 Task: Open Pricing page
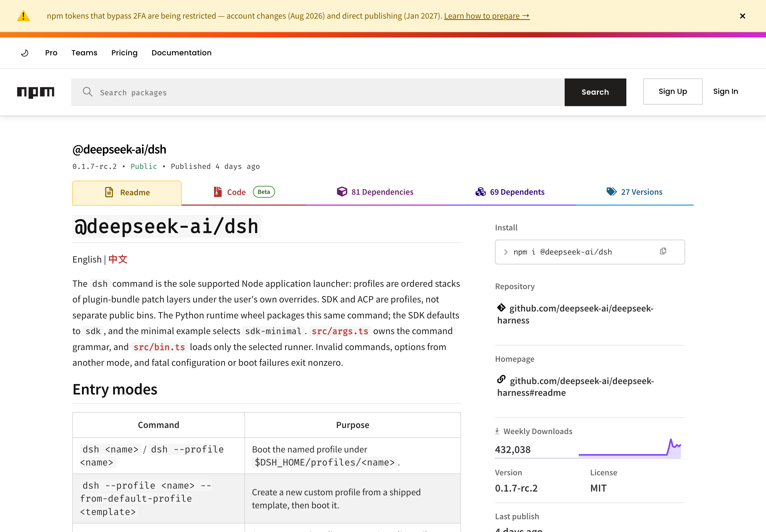point(124,53)
